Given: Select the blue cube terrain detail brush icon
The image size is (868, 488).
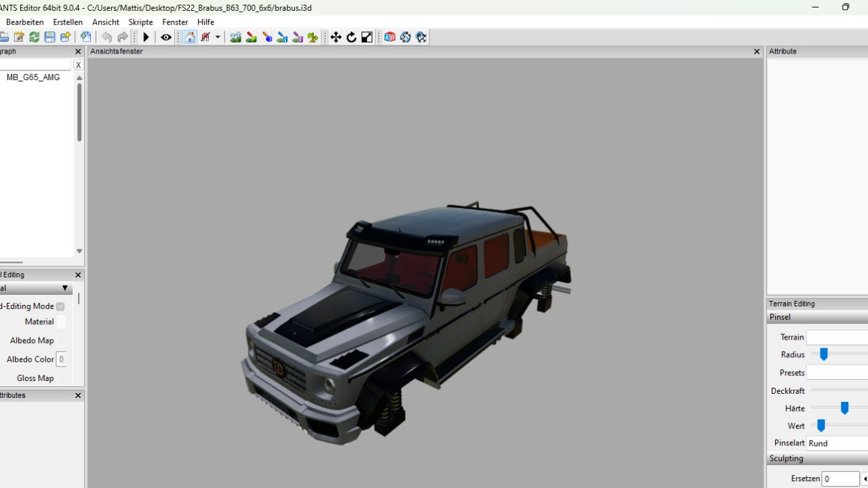Looking at the screenshot, I should click(267, 37).
